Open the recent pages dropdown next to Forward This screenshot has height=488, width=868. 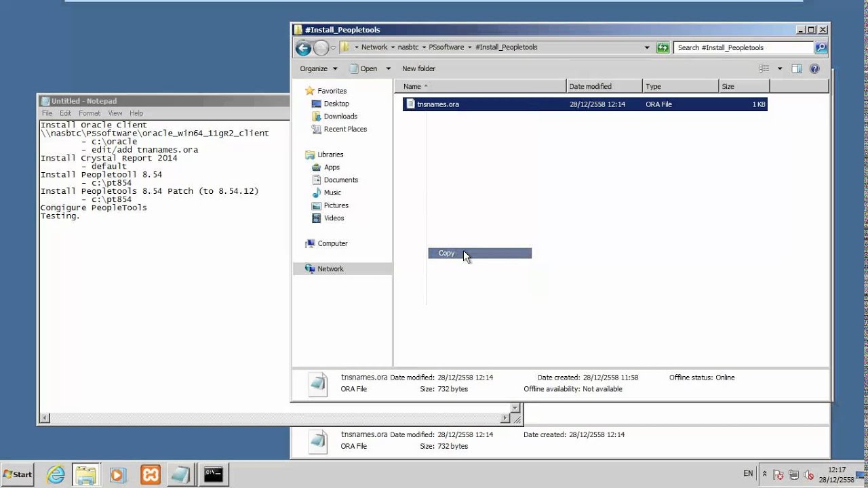pyautogui.click(x=333, y=48)
